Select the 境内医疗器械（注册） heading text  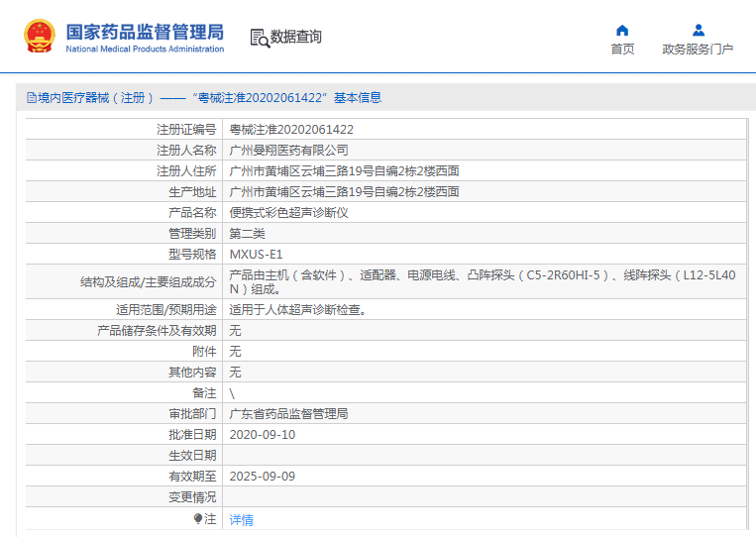pyautogui.click(x=96, y=98)
